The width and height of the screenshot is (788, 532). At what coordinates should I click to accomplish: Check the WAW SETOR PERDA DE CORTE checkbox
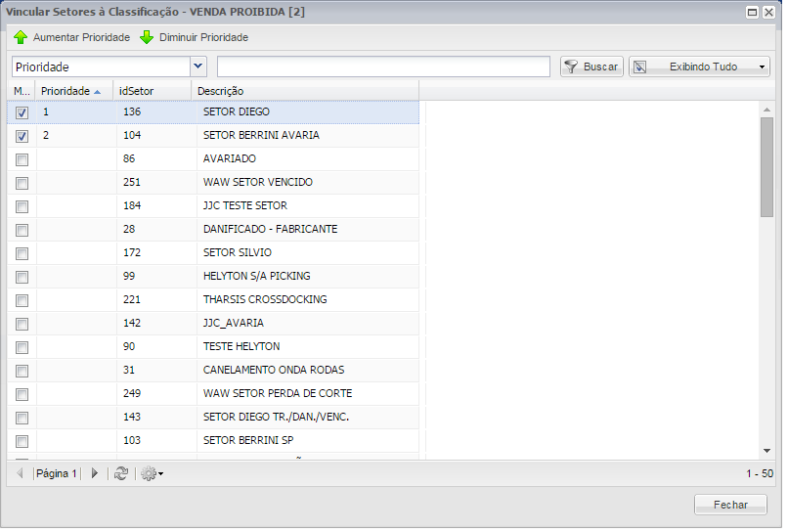(22, 394)
